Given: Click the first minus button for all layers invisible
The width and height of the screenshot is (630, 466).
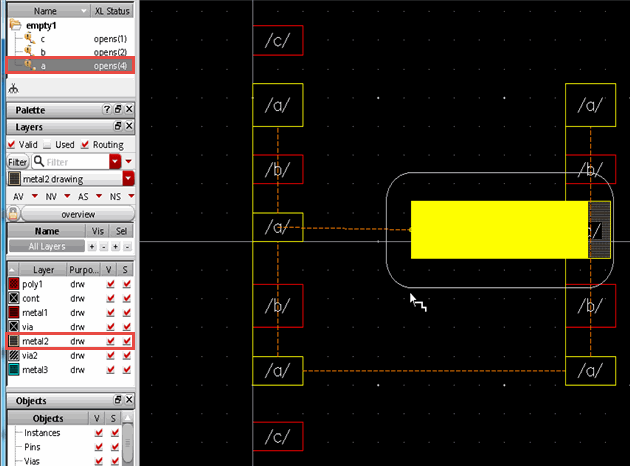Looking at the screenshot, I should coord(104,247).
